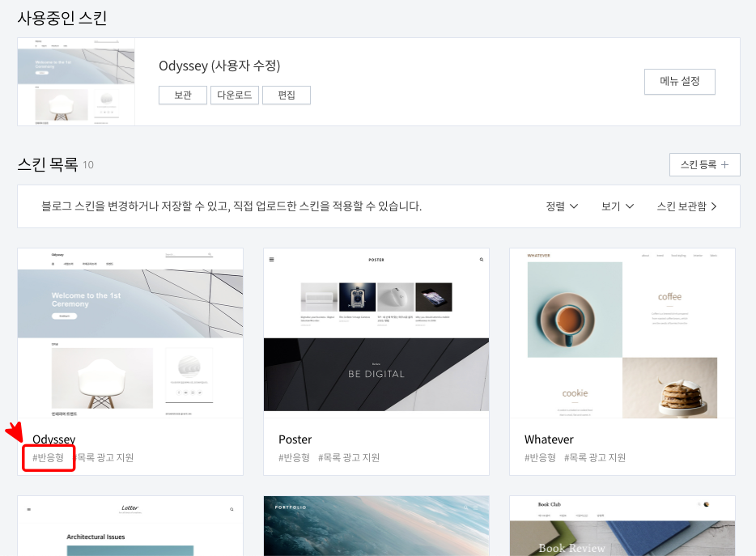Open the 메뉴 설정 button for current skin

click(679, 82)
